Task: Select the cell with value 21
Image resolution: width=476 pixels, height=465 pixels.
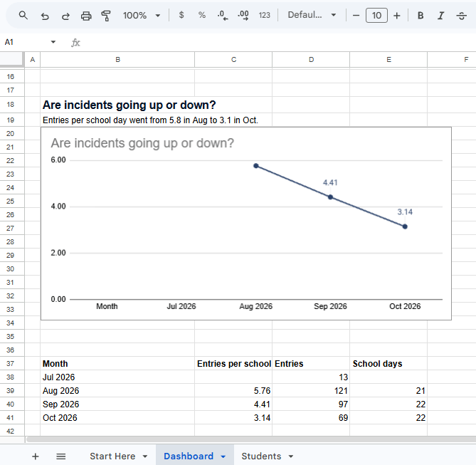Action: pos(388,390)
